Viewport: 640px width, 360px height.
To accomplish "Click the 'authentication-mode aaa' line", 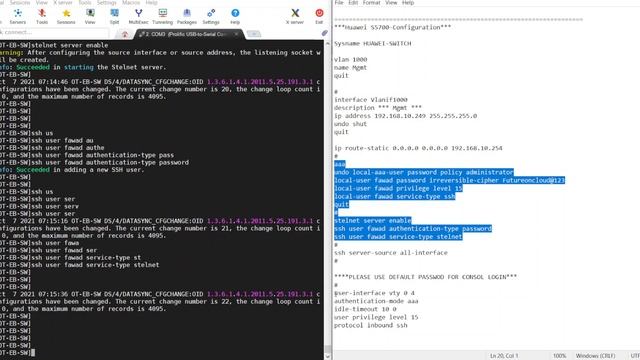I will coord(376,301).
